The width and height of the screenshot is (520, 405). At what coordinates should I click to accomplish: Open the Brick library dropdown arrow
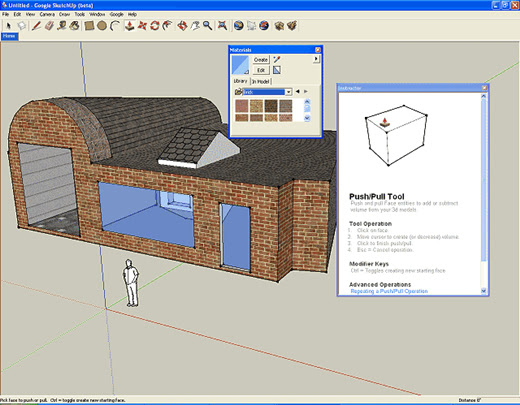coord(288,92)
